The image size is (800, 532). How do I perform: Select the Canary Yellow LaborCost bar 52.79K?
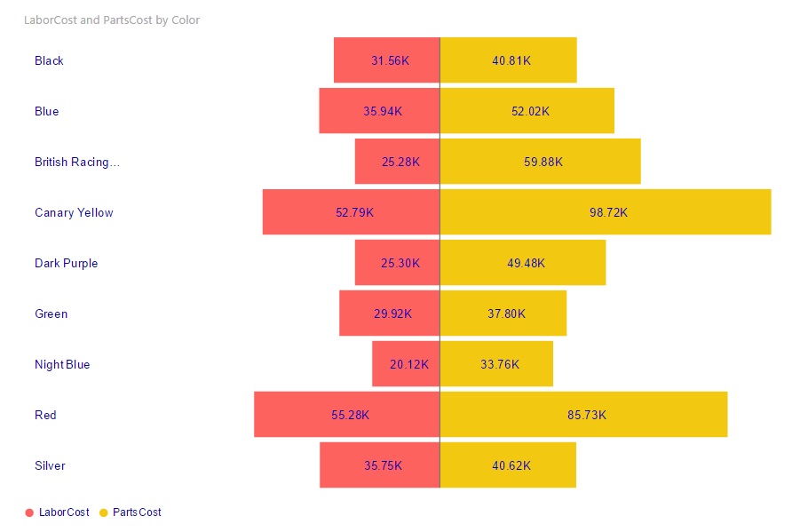coord(351,212)
